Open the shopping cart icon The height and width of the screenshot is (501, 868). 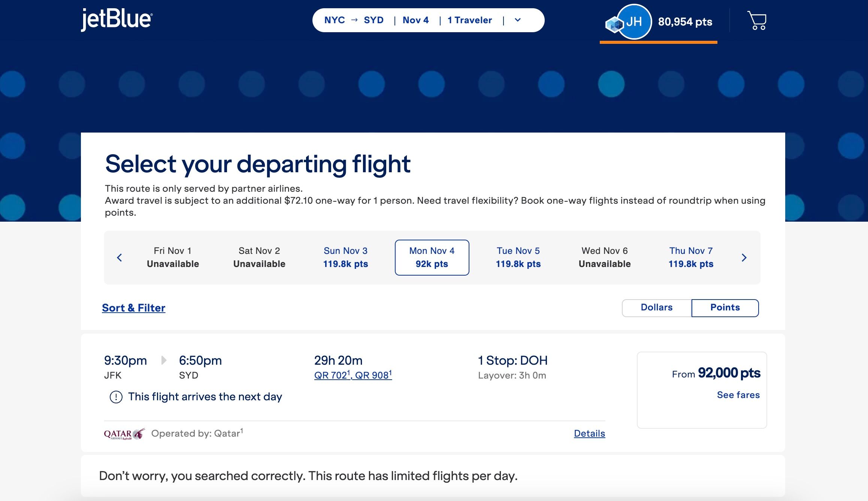click(x=757, y=21)
